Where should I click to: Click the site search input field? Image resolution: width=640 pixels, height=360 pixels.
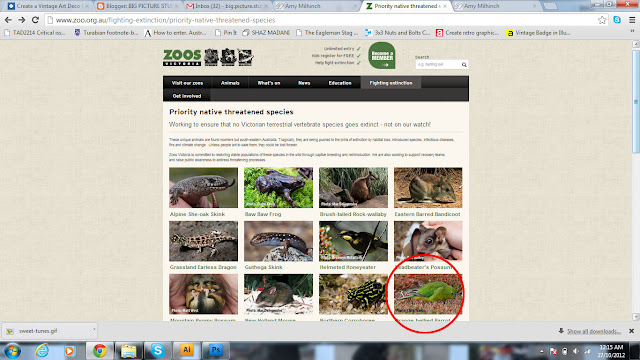tap(438, 64)
